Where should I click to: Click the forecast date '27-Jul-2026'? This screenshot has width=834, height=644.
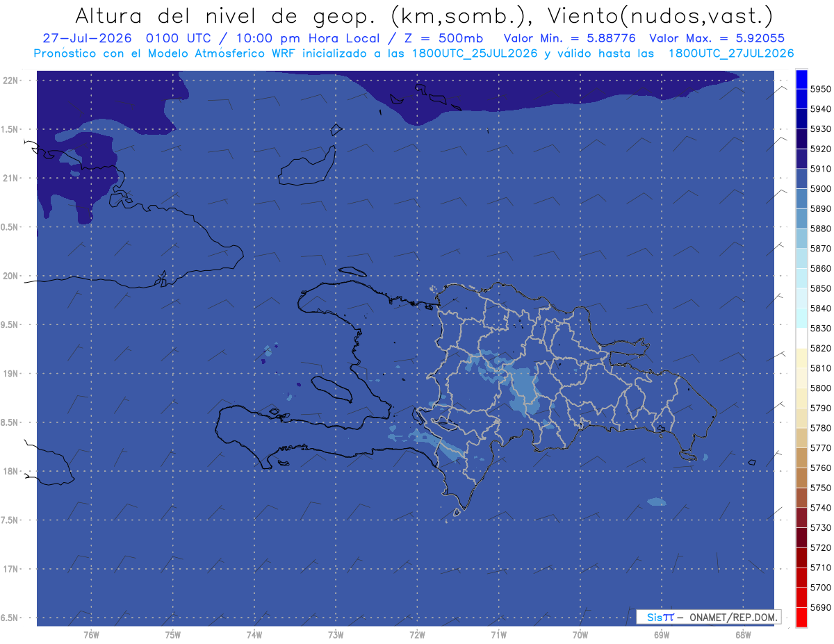[x=87, y=38]
